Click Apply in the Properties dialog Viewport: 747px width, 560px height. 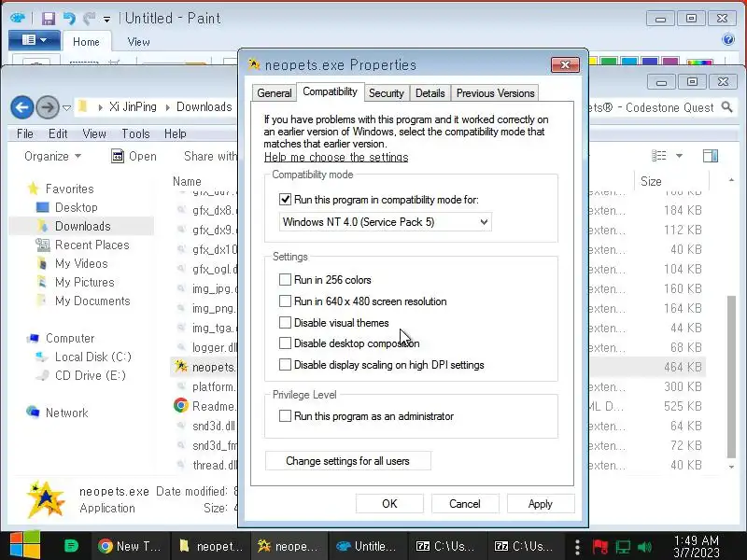[x=541, y=503]
